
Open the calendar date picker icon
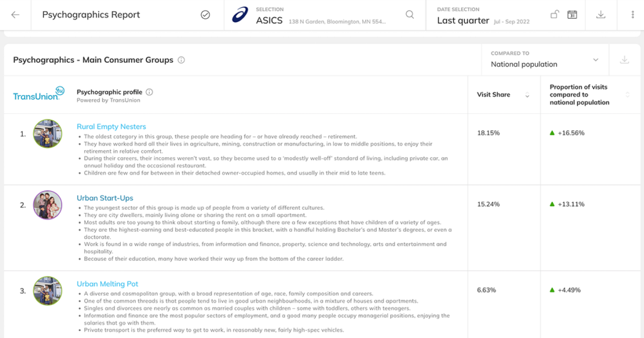coord(572,15)
